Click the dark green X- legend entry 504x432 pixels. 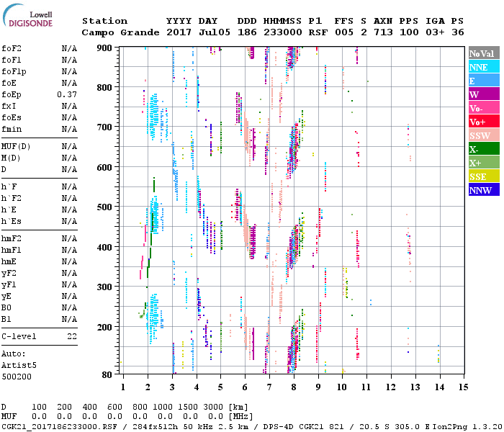pos(483,149)
